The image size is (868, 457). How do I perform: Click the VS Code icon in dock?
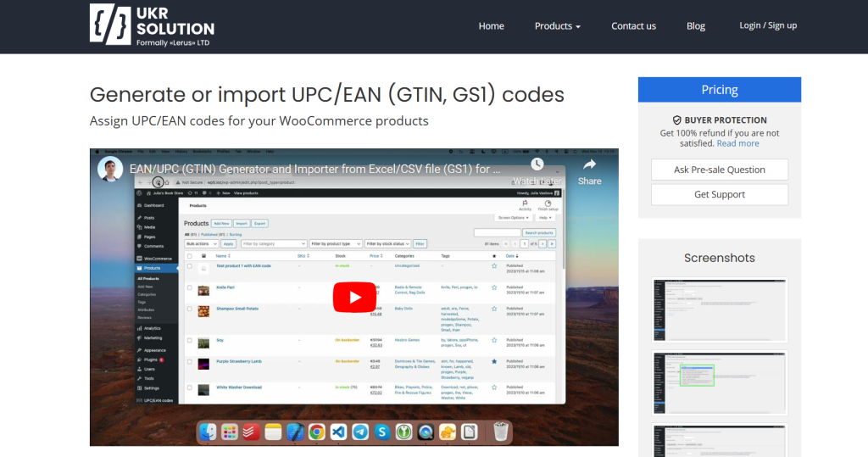pos(338,432)
